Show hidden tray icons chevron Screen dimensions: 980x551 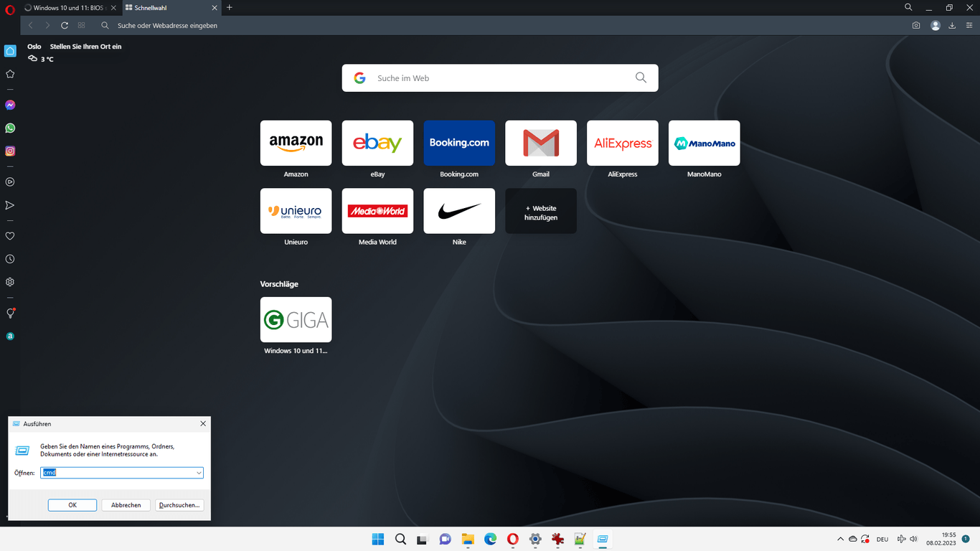840,539
